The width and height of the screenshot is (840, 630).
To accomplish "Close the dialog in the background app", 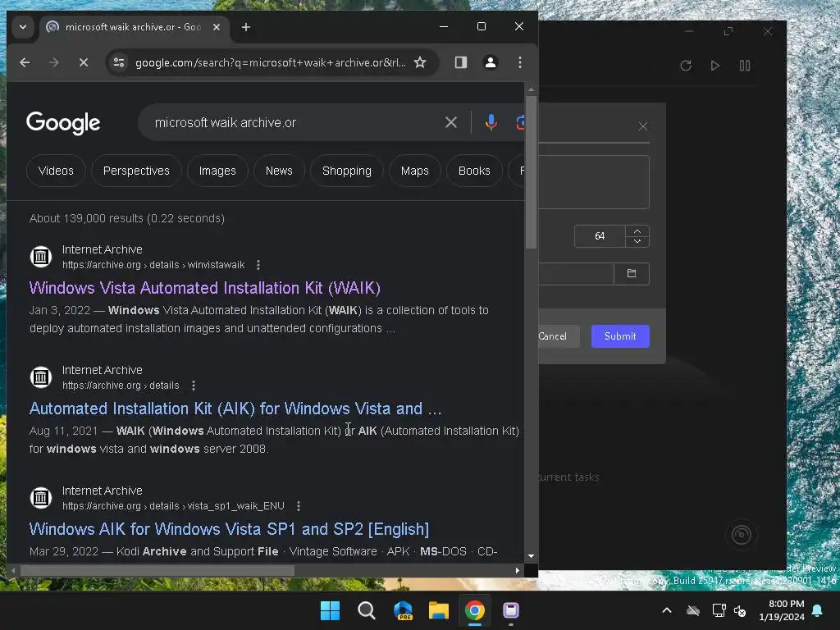I will click(643, 126).
